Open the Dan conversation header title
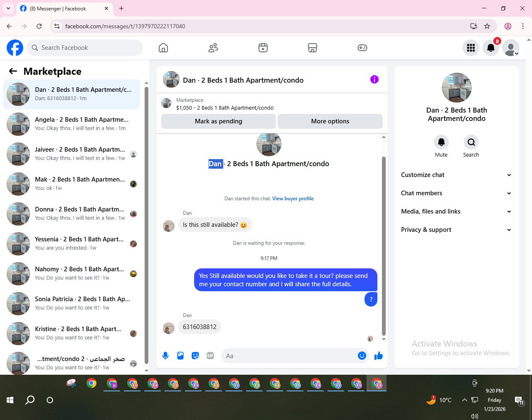The image size is (532, 420). [243, 80]
